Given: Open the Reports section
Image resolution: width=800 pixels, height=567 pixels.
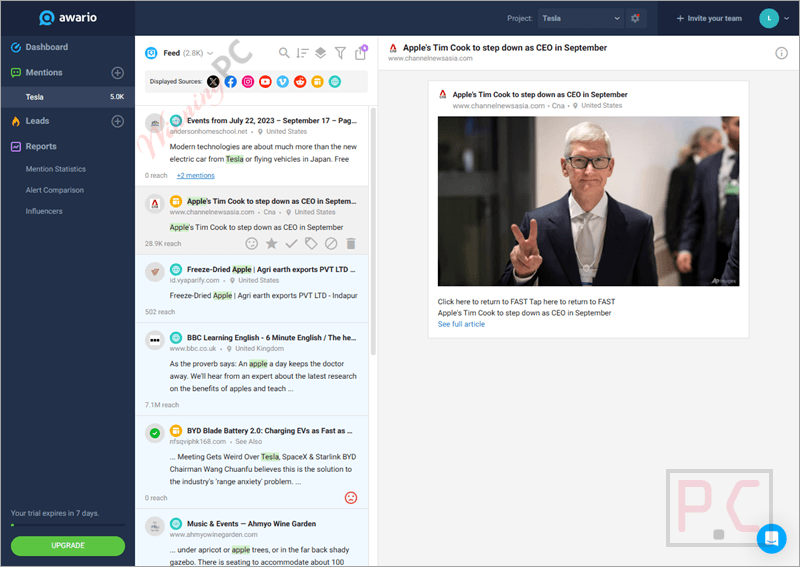Looking at the screenshot, I should 41,146.
